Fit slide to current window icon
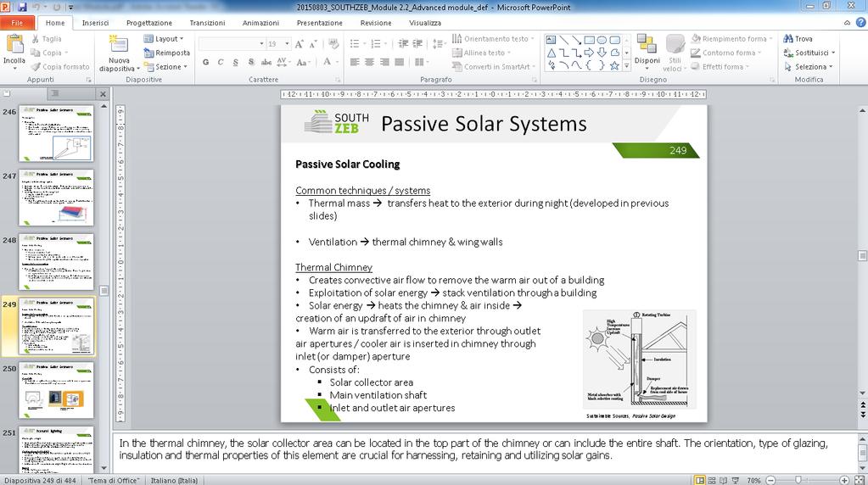 tap(858, 480)
